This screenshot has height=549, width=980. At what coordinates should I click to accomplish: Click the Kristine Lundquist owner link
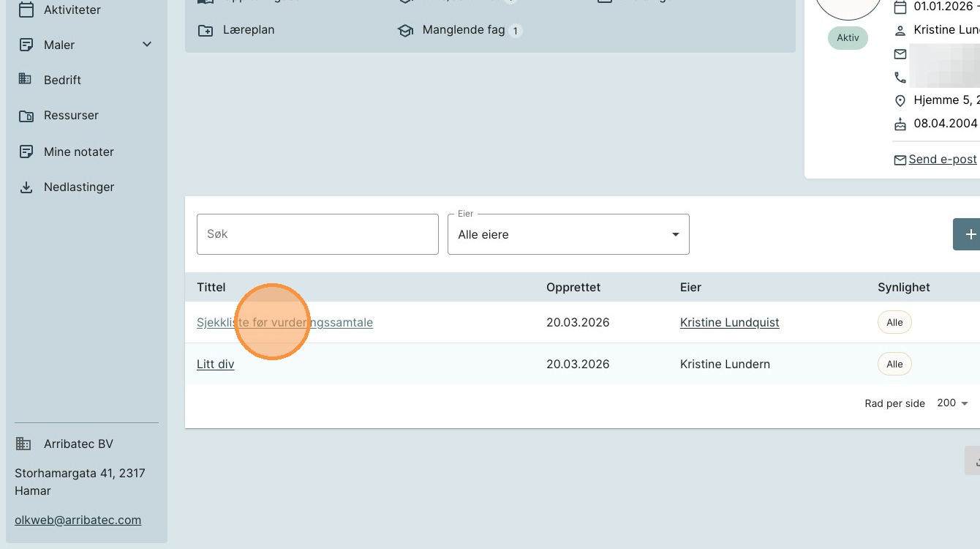[x=729, y=323]
